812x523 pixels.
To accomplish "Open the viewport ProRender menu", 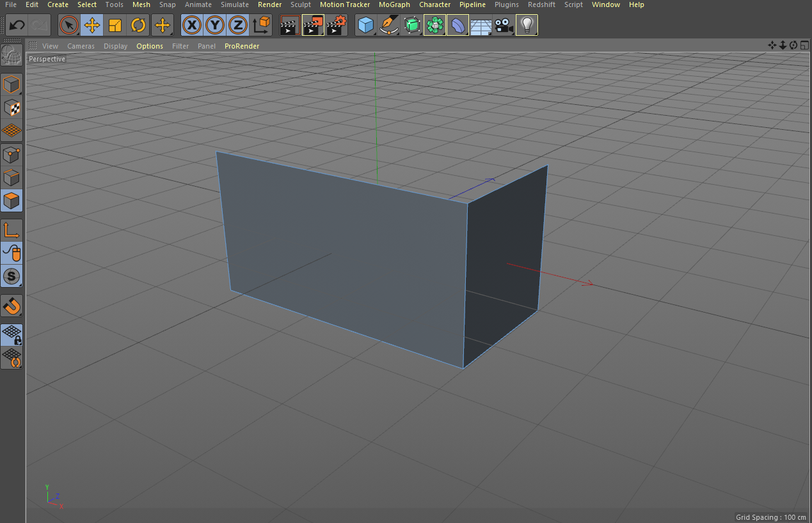I will tap(242, 46).
